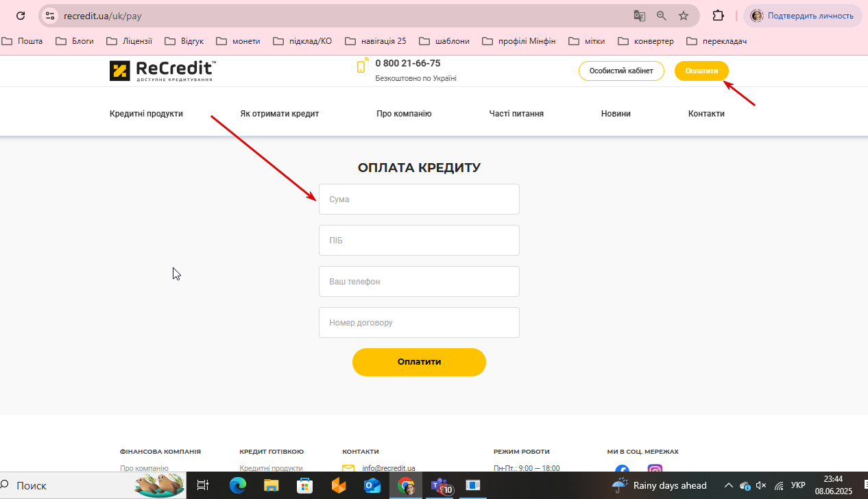Open Task View on the taskbar
The height and width of the screenshot is (499, 868).
tap(203, 485)
